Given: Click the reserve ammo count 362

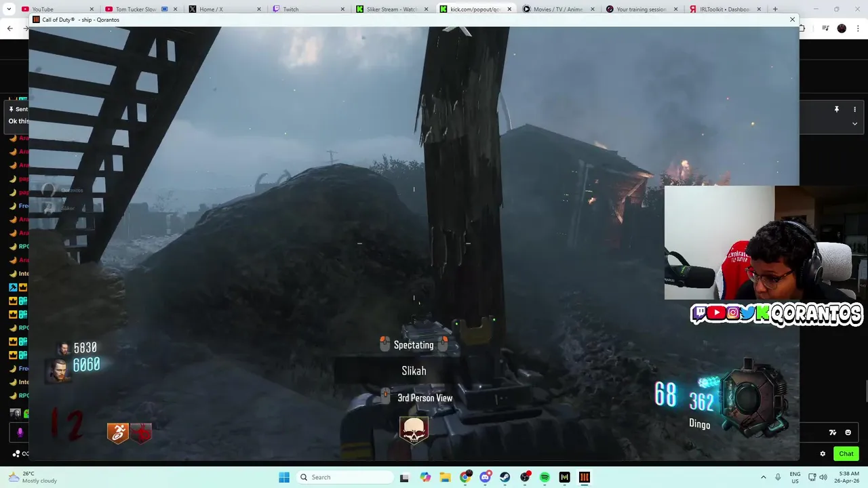Looking at the screenshot, I should pos(701,402).
